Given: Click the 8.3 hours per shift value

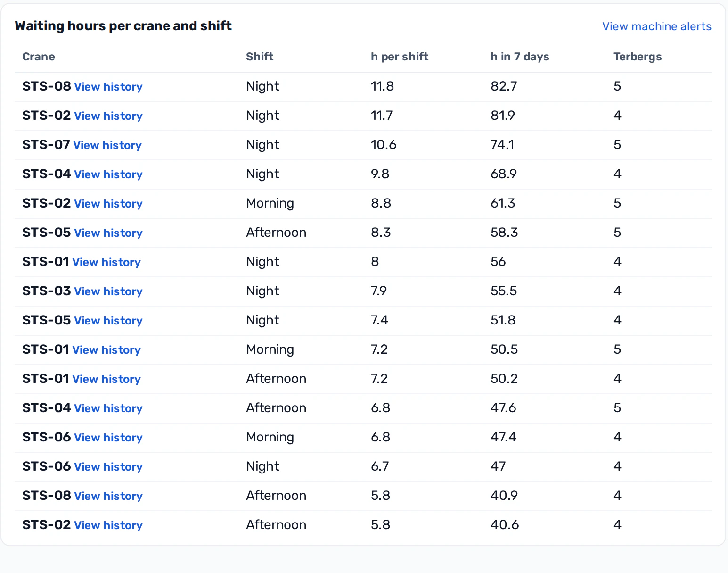Looking at the screenshot, I should click(381, 233).
